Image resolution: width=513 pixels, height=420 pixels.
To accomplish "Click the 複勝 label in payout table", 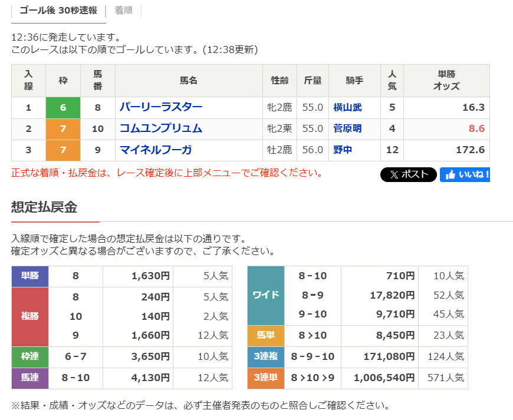I will coord(30,316).
